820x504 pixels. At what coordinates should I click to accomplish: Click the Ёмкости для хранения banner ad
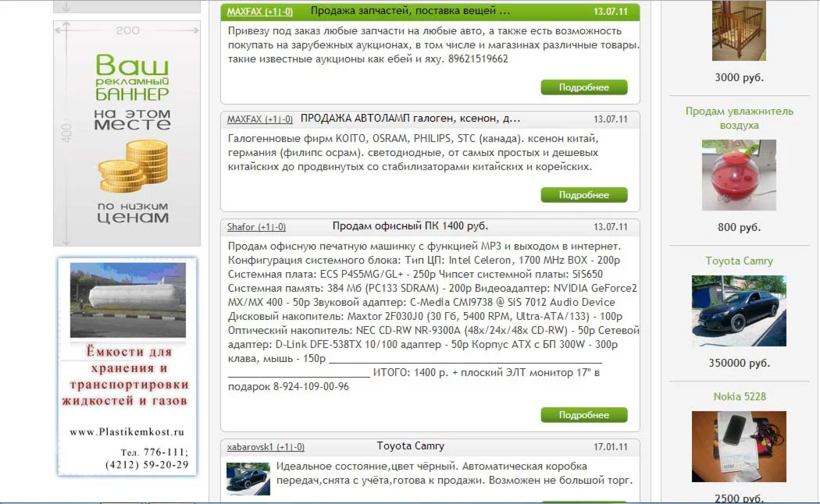pos(127,367)
